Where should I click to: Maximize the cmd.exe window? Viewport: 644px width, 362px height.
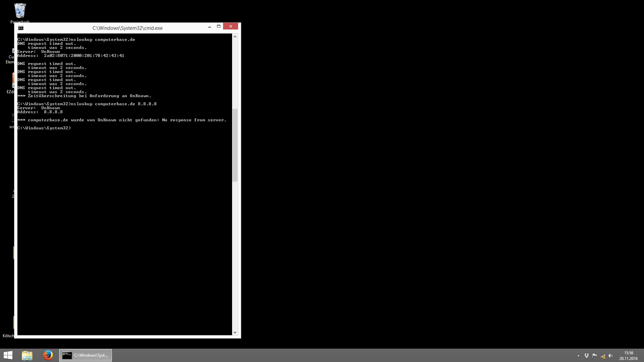(x=218, y=26)
